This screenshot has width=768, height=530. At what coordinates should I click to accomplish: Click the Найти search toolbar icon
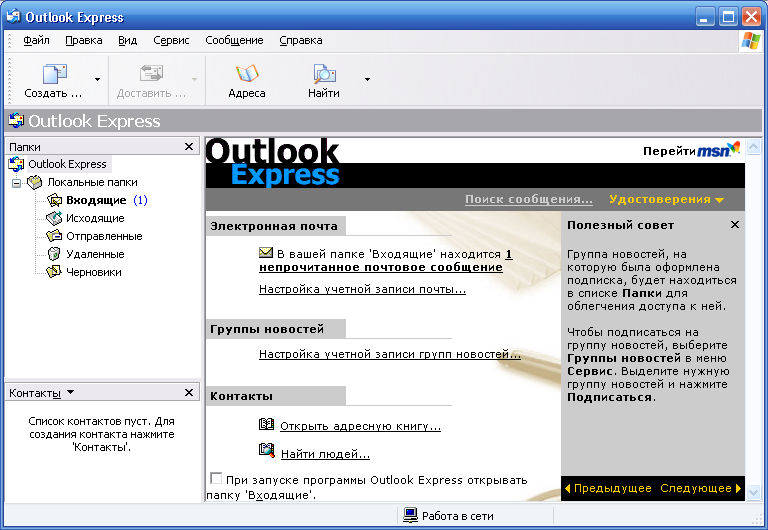(x=324, y=73)
